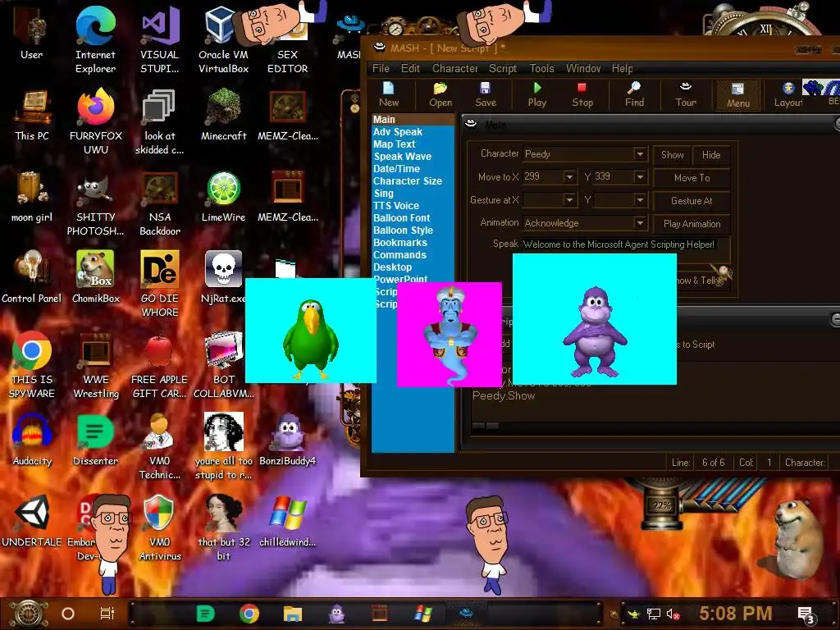Select Date/Time in the side list
Screen dimensions: 840x630
[413, 169]
